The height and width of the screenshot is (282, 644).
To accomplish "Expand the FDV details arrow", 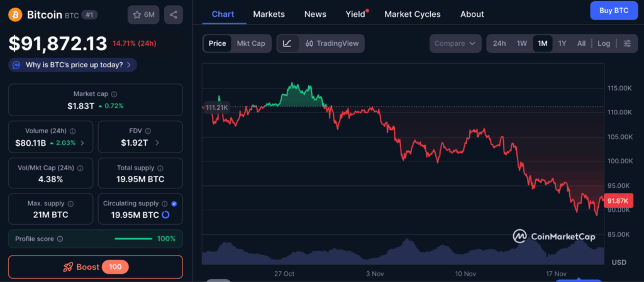I will tap(157, 143).
